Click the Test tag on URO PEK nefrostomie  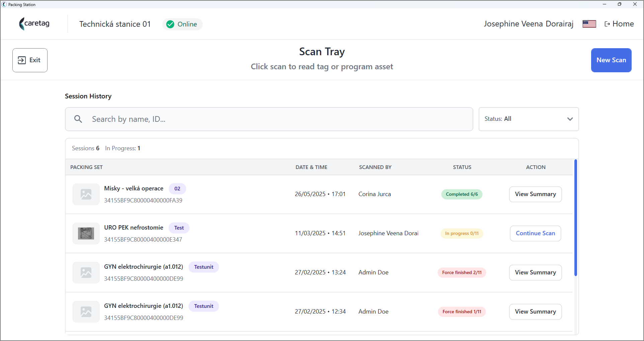pos(179,228)
